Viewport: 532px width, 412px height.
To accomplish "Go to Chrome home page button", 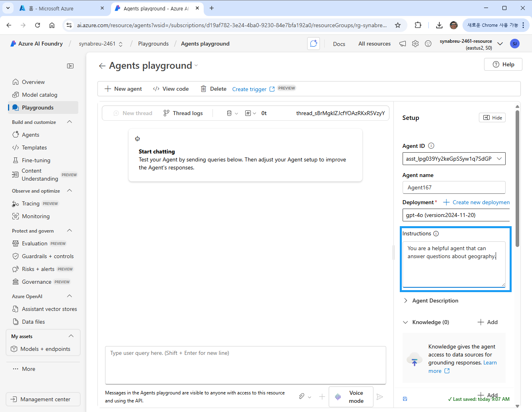I will click(52, 25).
